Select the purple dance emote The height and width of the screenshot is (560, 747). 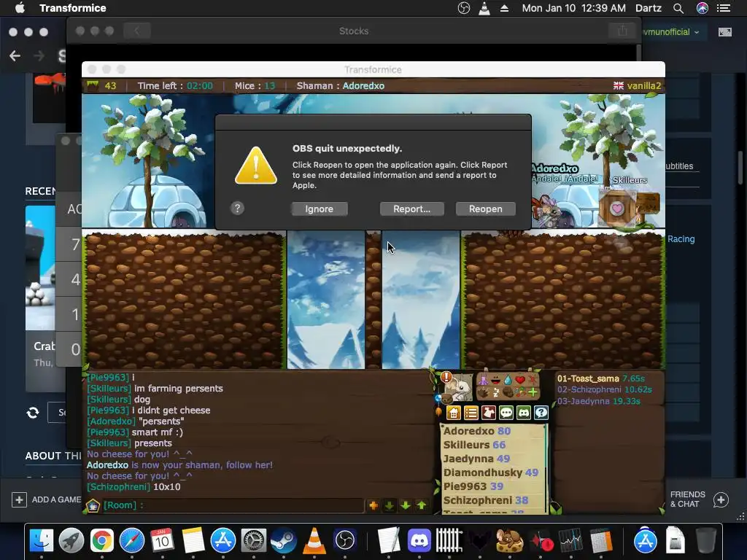pyautogui.click(x=483, y=379)
